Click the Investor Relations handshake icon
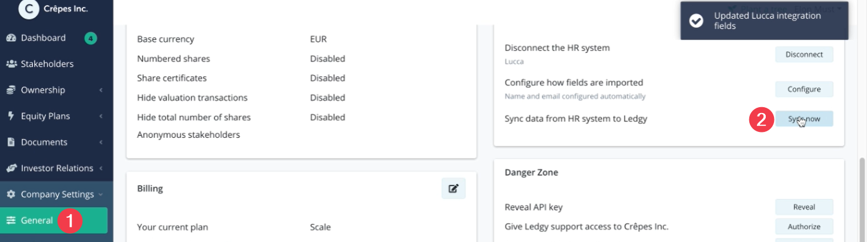The image size is (868, 242). (x=11, y=168)
